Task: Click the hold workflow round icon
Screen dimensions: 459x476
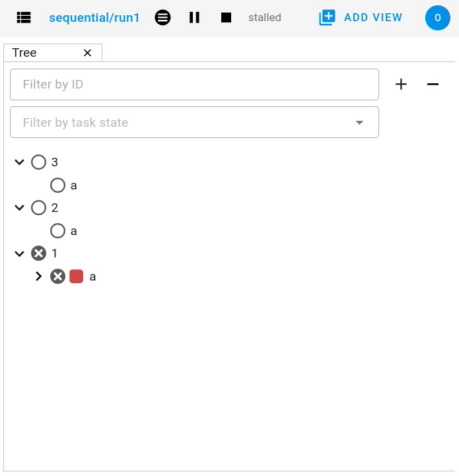Action: click(162, 18)
